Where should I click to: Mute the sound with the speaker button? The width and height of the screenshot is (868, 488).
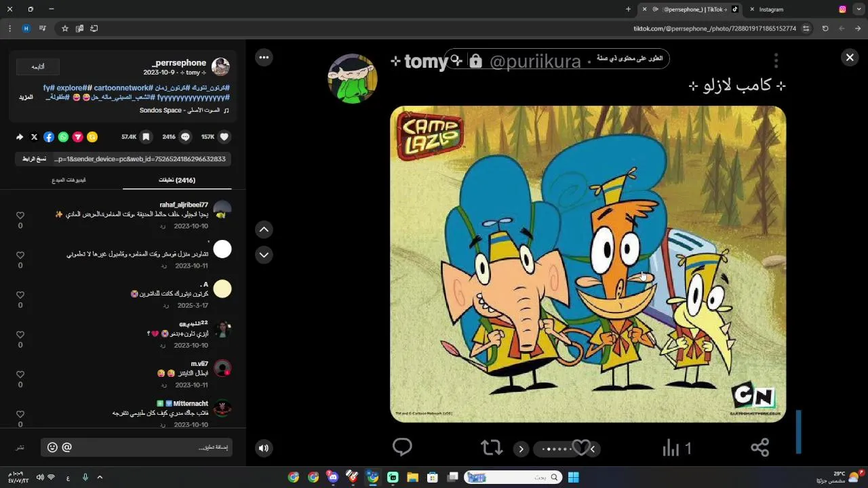tap(264, 447)
